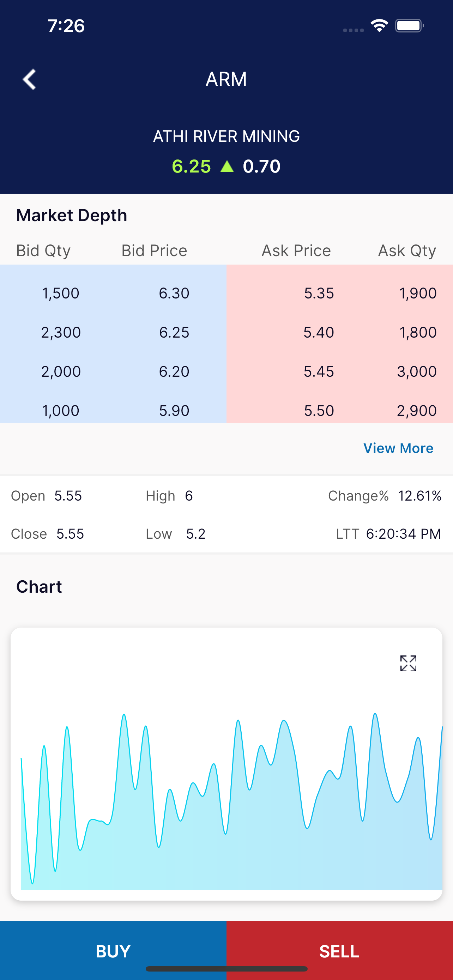Tap the current price 6.25
The height and width of the screenshot is (980, 453).
191,166
